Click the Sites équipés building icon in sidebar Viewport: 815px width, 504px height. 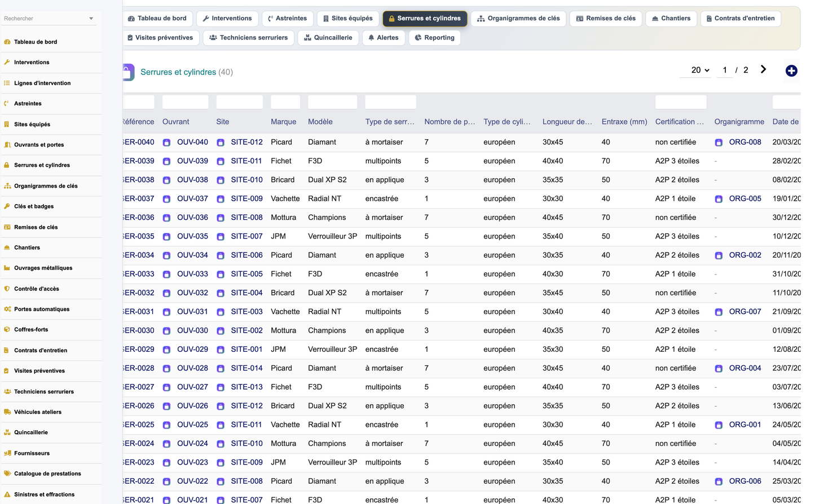7,124
